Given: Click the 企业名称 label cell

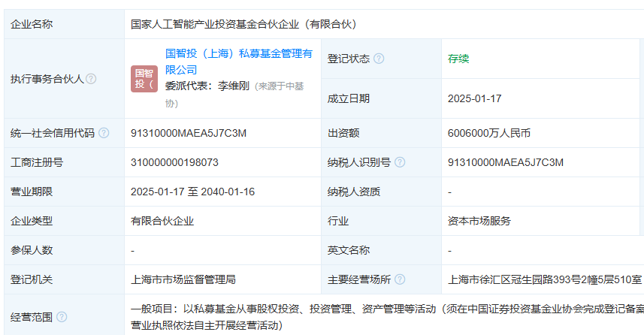Looking at the screenshot, I should [65, 24].
